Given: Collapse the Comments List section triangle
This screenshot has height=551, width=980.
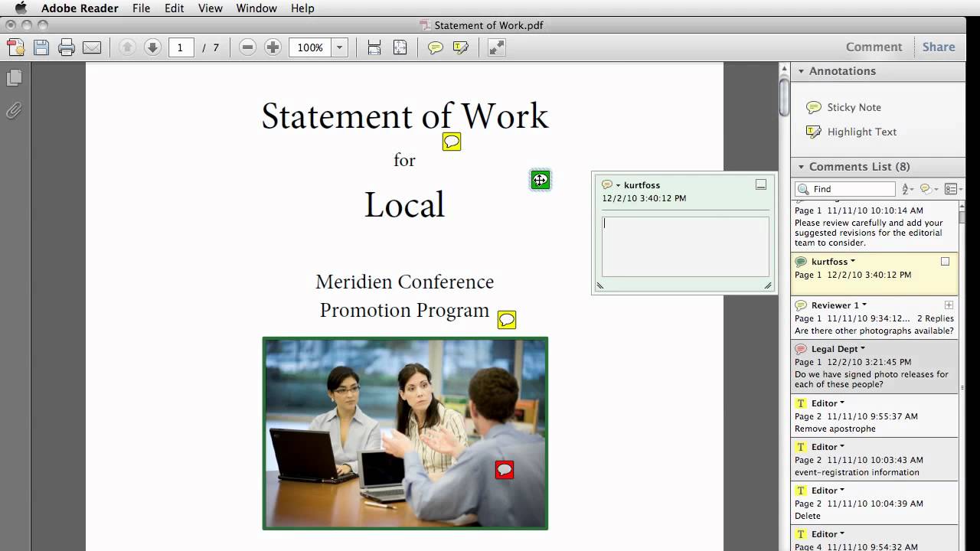Looking at the screenshot, I should point(801,167).
